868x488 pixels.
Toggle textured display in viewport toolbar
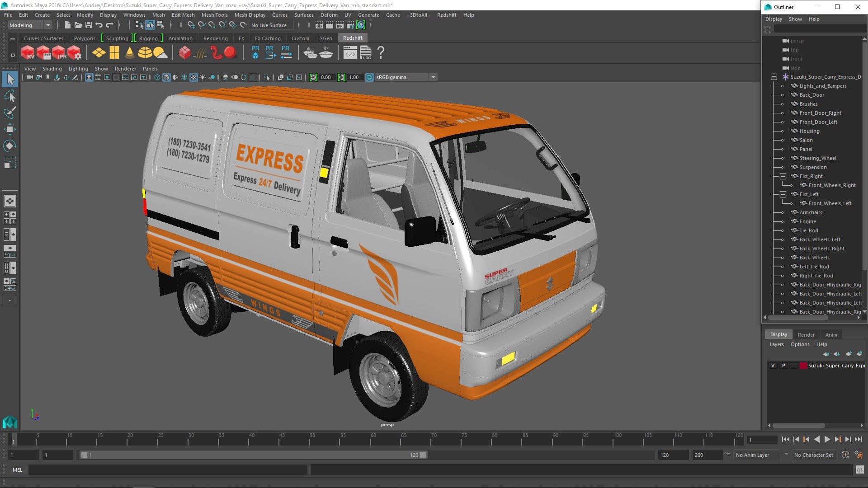[x=193, y=77]
